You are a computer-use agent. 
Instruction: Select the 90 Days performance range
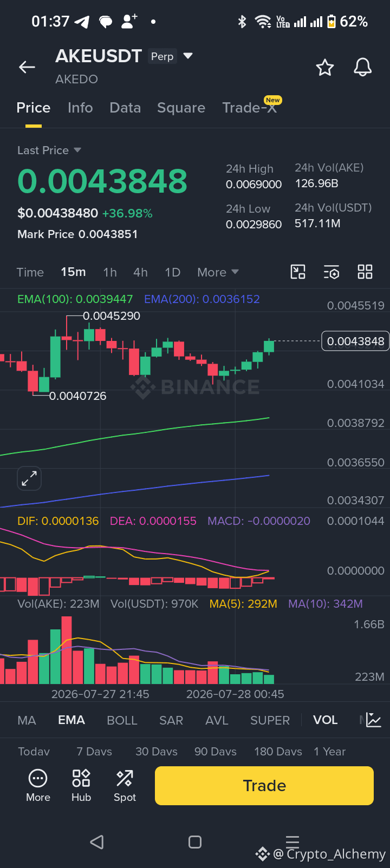[216, 752]
